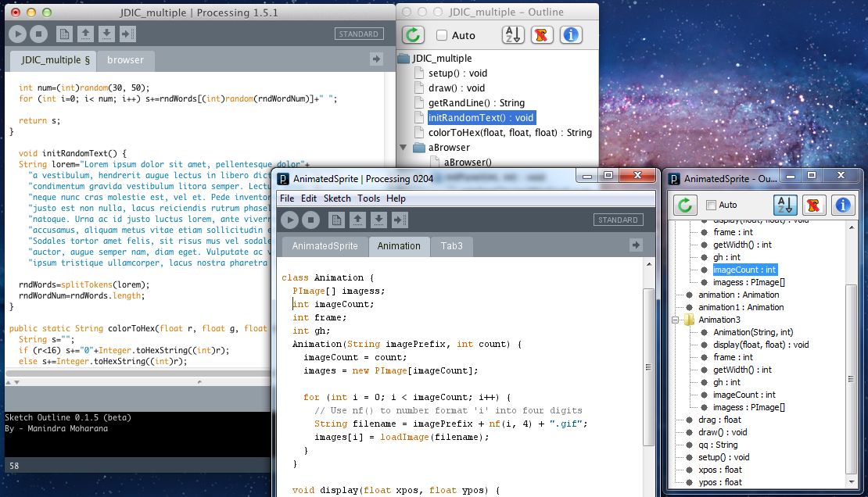
Task: Sort JDIC_multiple Outline alphabetically
Action: (x=513, y=35)
